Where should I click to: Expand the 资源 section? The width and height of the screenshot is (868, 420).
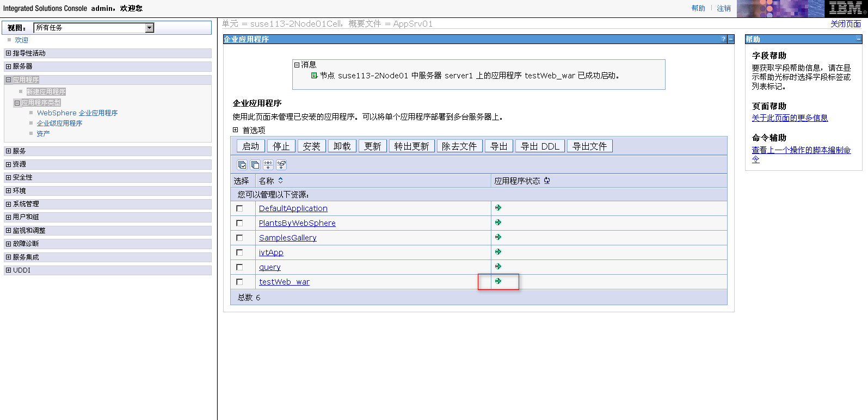pos(8,164)
